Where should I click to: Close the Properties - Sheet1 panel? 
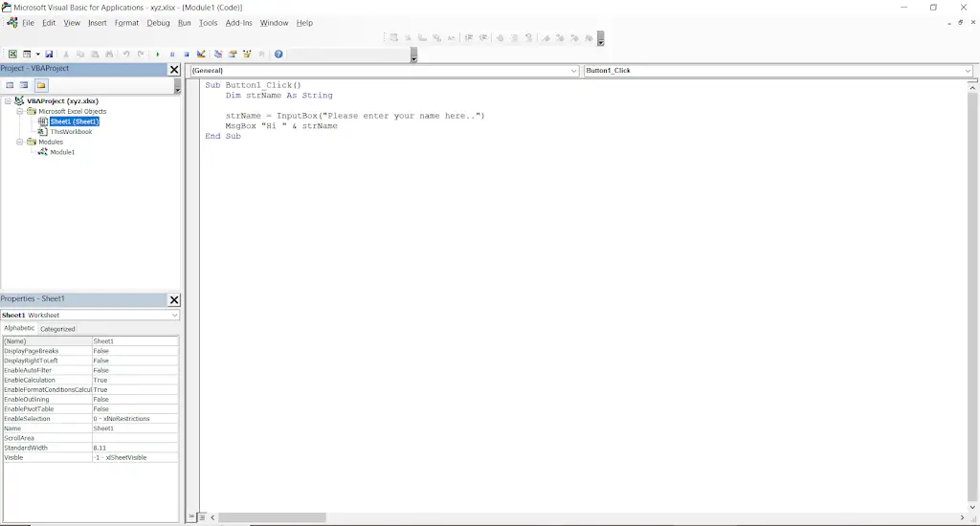tap(174, 300)
